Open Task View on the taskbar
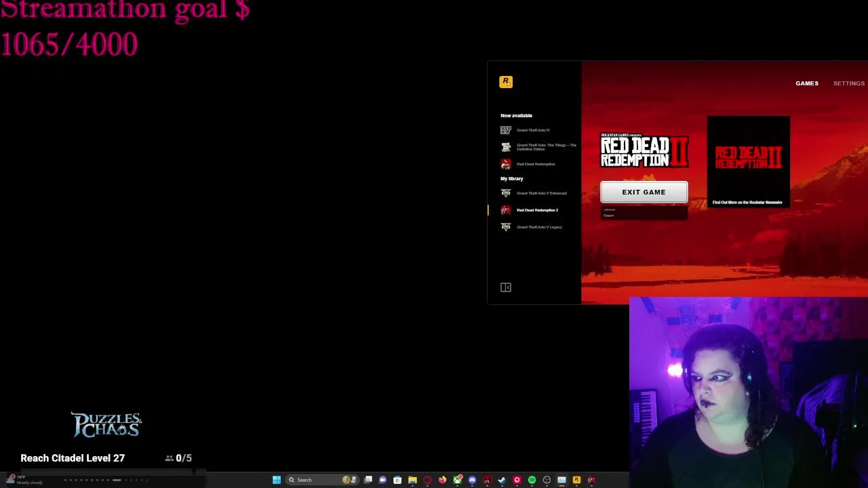The image size is (868, 488). pos(368,480)
